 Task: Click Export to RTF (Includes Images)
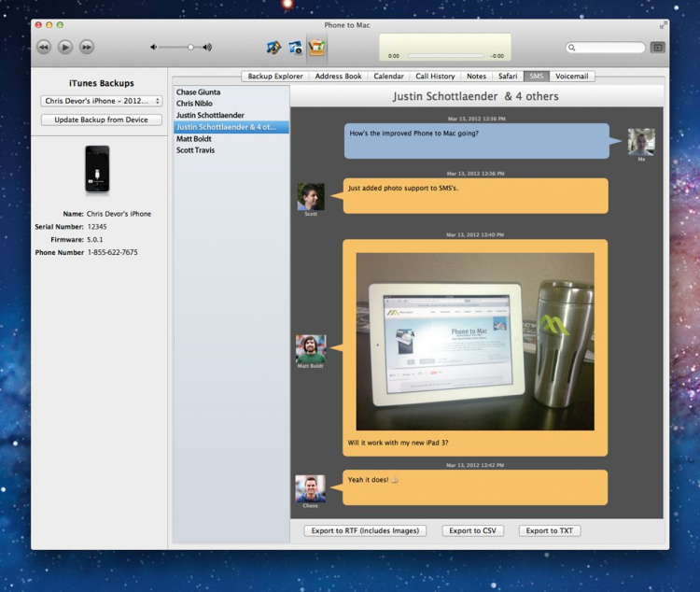click(x=365, y=530)
